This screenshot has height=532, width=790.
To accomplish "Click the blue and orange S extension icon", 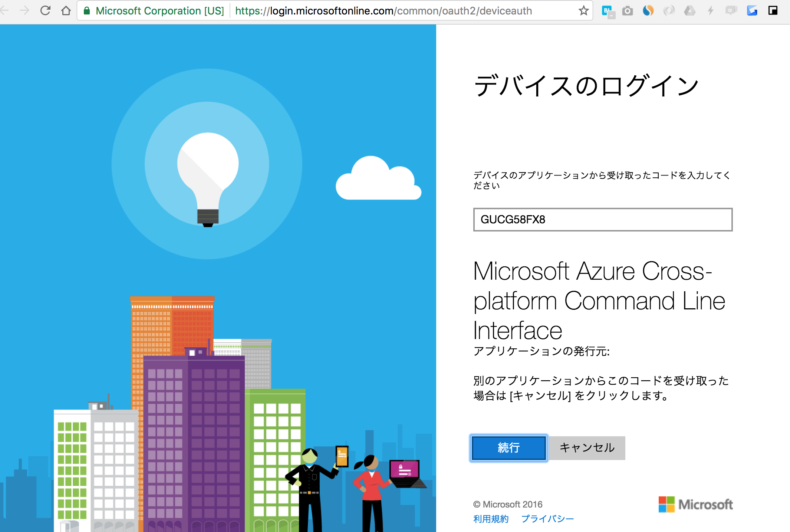I will (648, 10).
